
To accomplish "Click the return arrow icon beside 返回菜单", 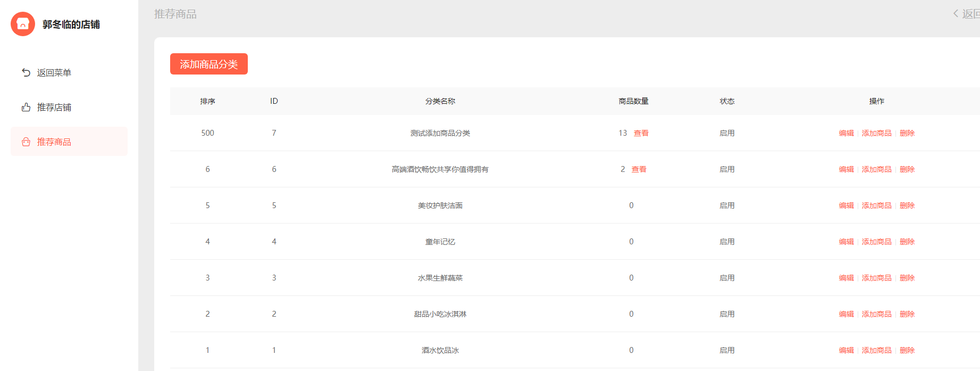I will click(x=26, y=72).
